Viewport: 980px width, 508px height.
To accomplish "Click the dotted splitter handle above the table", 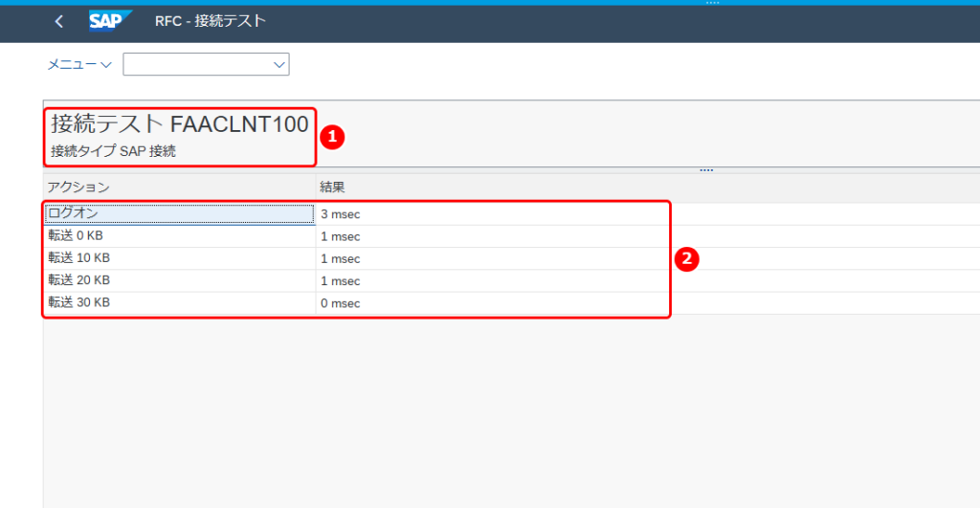I will coord(706,170).
